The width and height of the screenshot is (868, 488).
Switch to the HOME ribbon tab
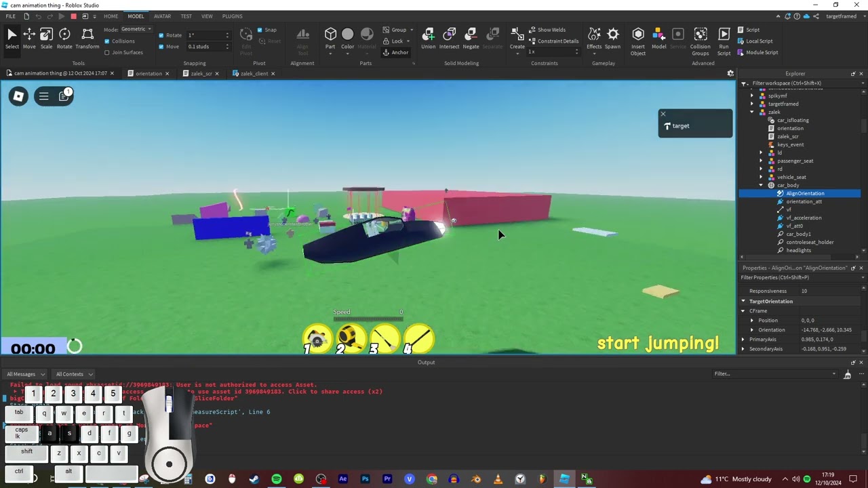pyautogui.click(x=111, y=16)
